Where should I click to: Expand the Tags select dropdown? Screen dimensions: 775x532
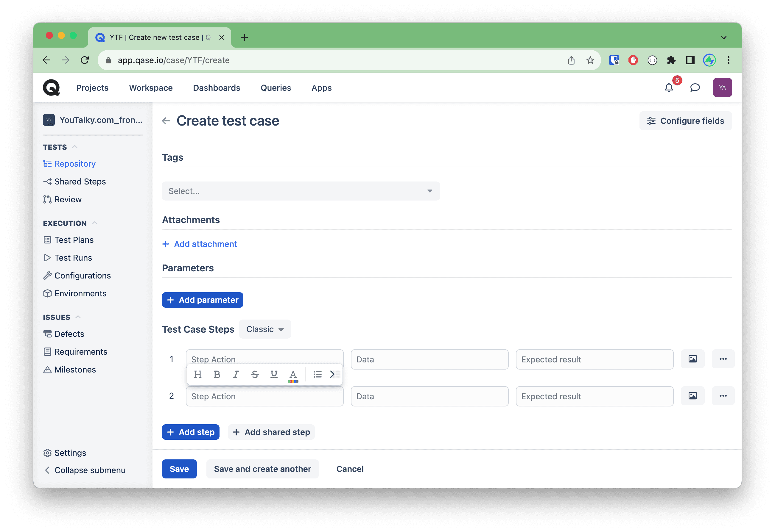301,191
